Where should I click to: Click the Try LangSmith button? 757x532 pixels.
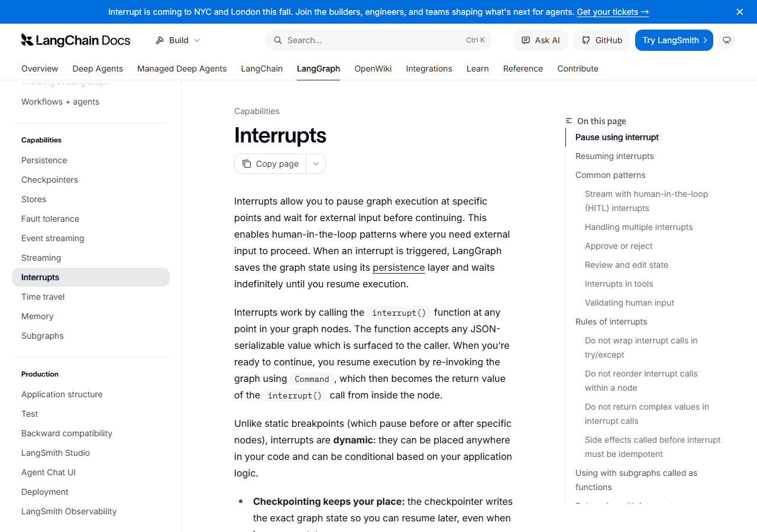(x=674, y=40)
